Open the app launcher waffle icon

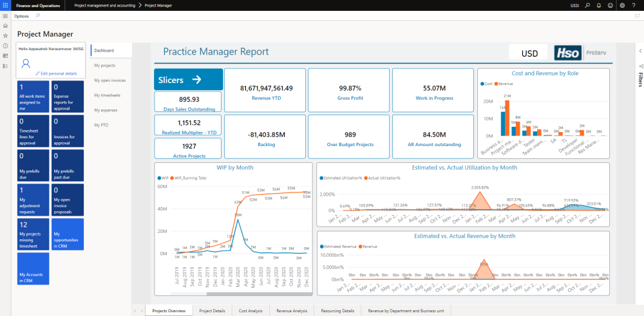(x=5, y=5)
